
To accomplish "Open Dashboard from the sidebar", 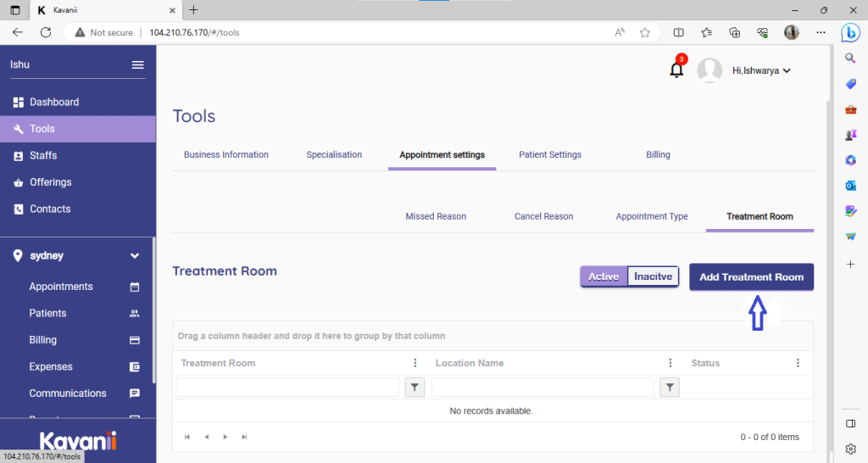I will [x=54, y=102].
